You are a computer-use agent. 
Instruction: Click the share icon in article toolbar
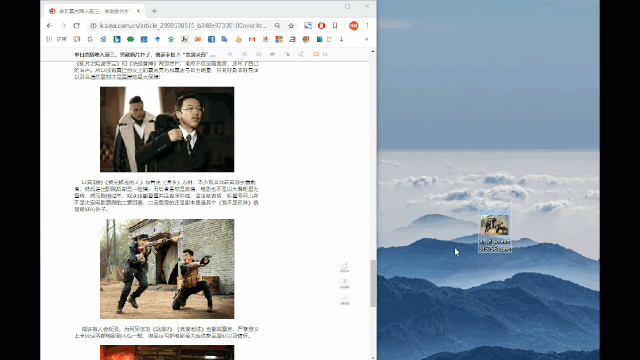tap(301, 54)
